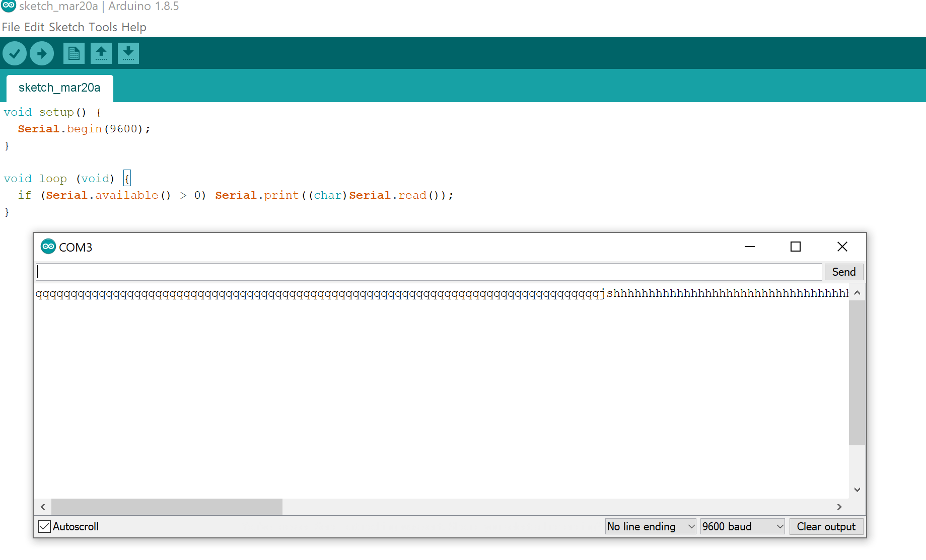Click the Clear output button
The height and width of the screenshot is (560, 926).
(x=826, y=526)
